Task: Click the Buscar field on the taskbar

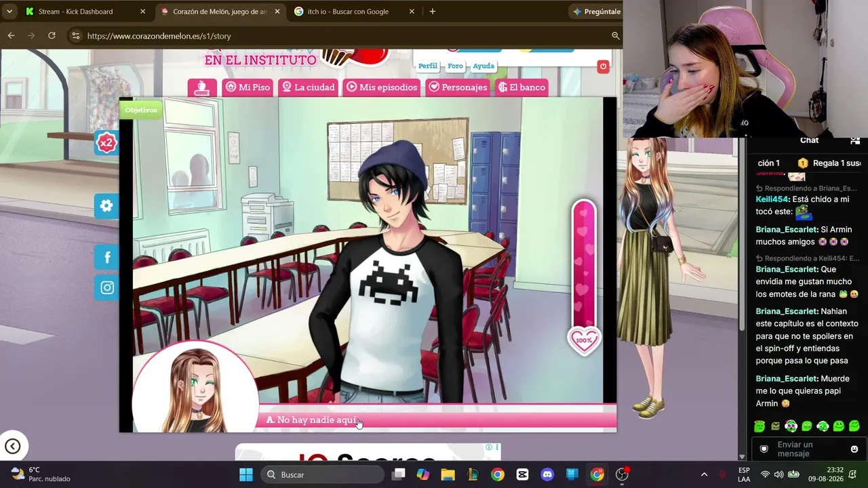Action: [321, 474]
